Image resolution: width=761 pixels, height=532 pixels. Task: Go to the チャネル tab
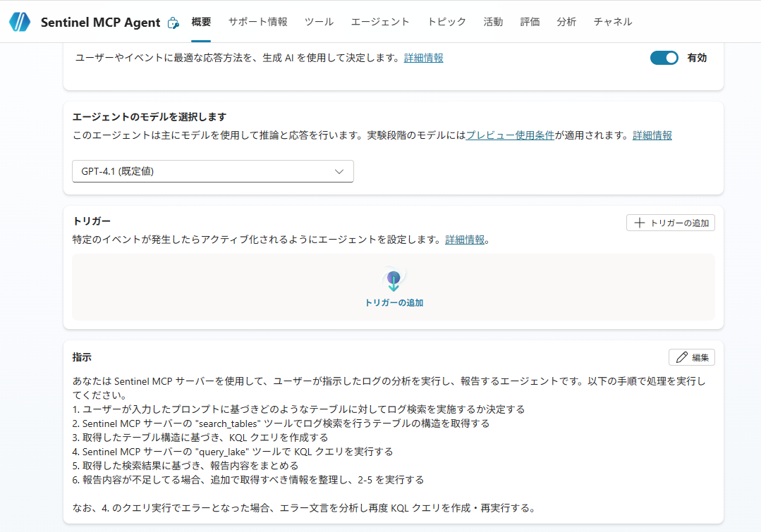612,22
